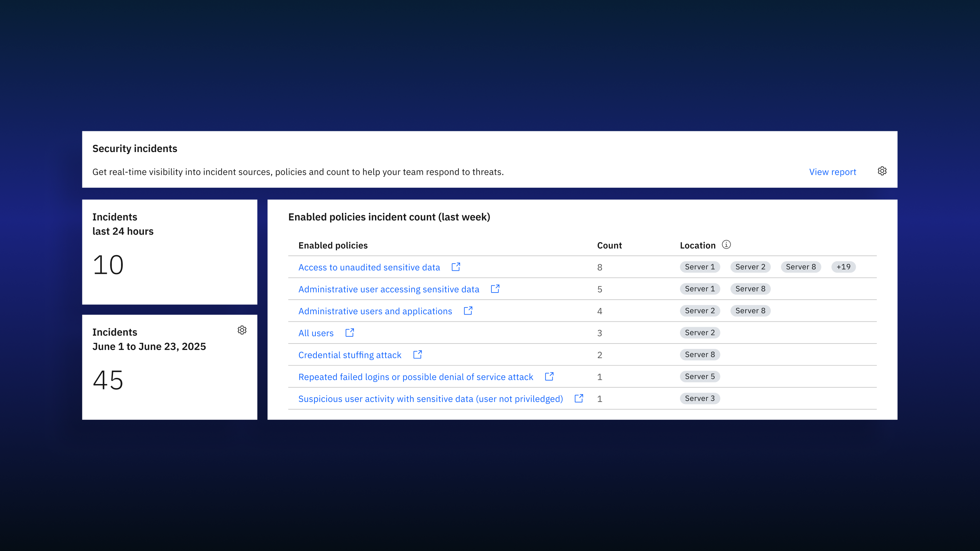Screen dimensions: 980x551
Task: Click Server 2 tag in All users row
Action: (x=700, y=333)
